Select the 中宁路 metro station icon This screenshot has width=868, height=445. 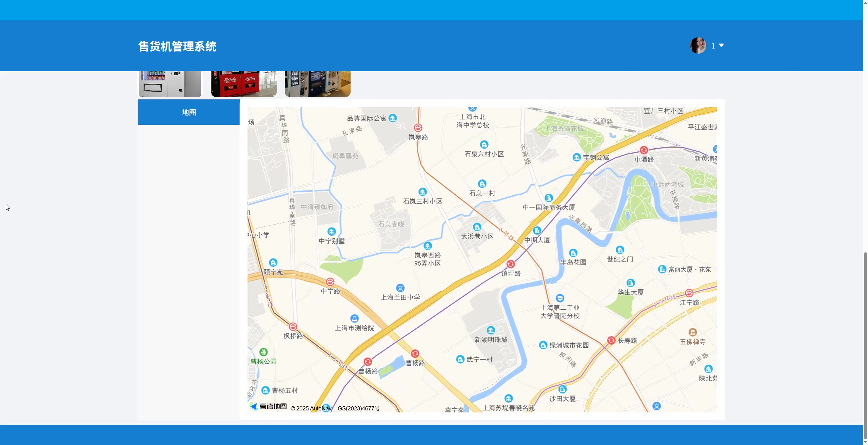coord(330,282)
